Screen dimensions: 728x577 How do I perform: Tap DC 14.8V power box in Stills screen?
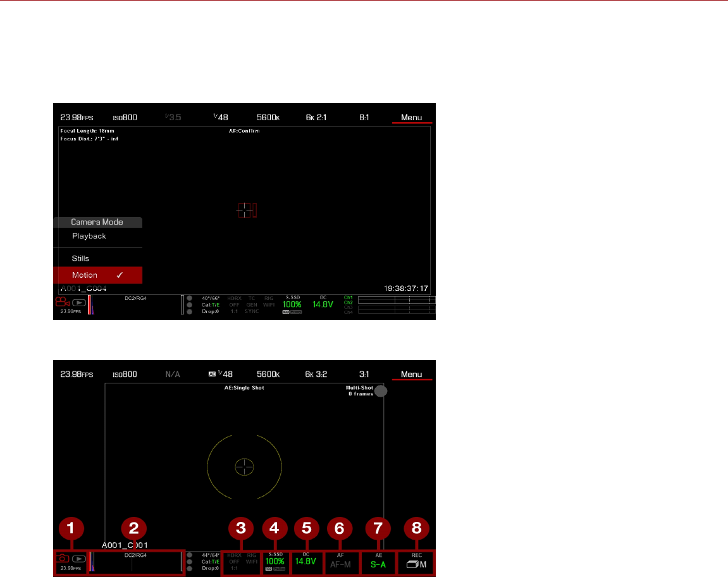click(x=306, y=562)
